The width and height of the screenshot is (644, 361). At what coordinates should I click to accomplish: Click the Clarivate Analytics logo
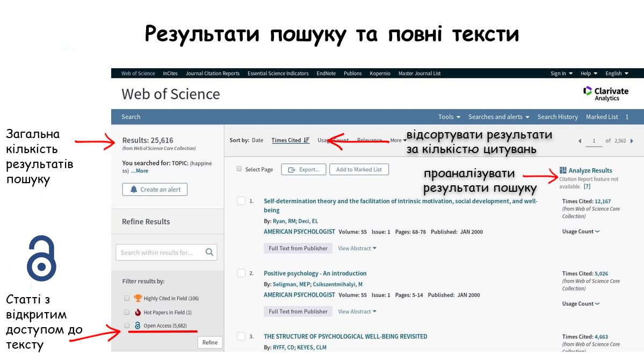(606, 93)
